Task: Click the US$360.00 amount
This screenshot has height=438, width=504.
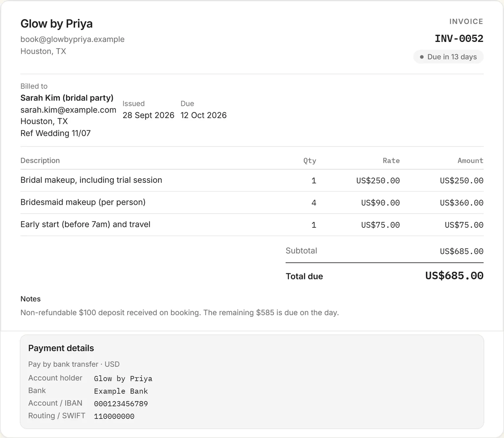Action: [462, 203]
